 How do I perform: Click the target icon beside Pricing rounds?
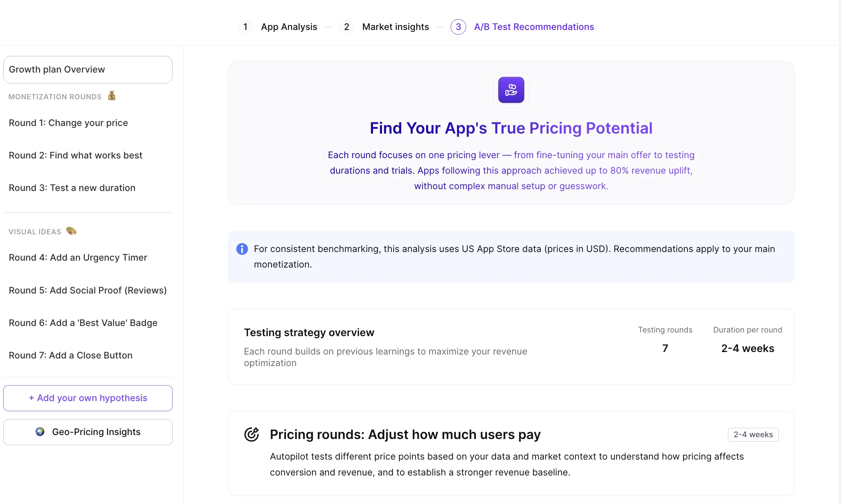click(252, 434)
